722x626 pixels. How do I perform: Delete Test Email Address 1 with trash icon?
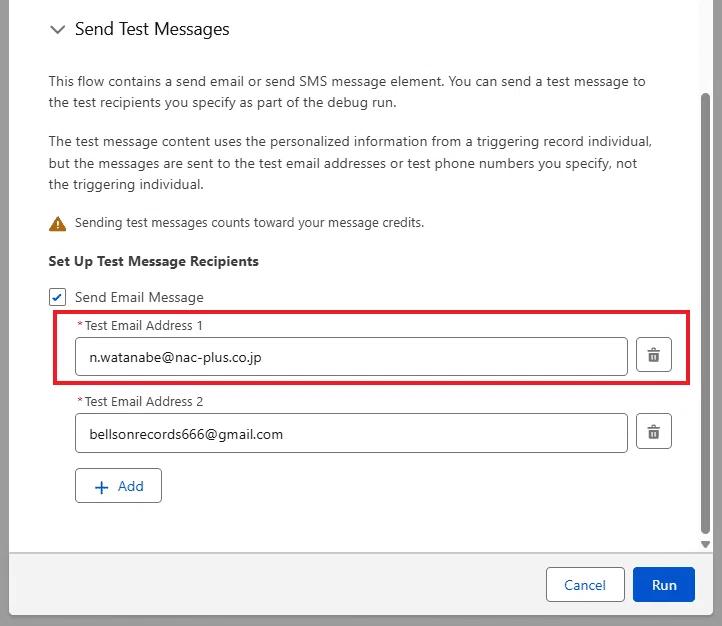[x=654, y=355]
